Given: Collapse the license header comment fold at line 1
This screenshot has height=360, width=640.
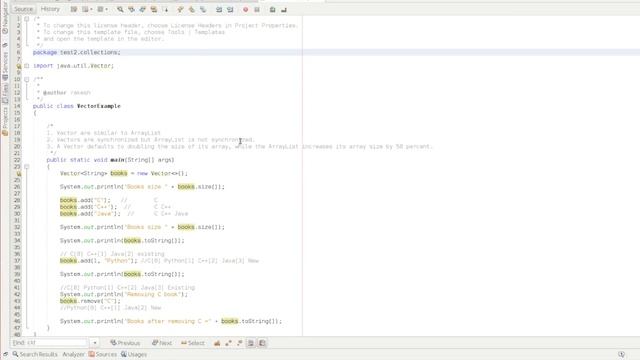Looking at the screenshot, I should [x=27, y=19].
